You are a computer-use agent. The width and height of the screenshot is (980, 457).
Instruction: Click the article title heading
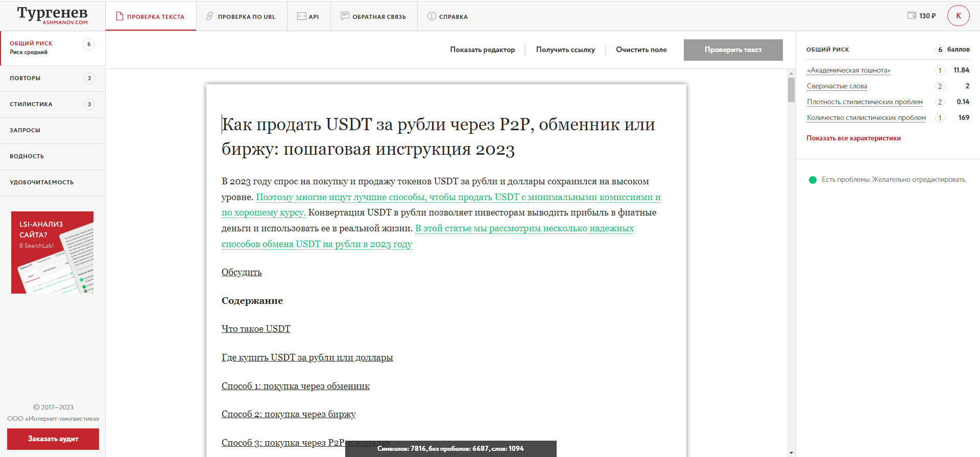[438, 136]
